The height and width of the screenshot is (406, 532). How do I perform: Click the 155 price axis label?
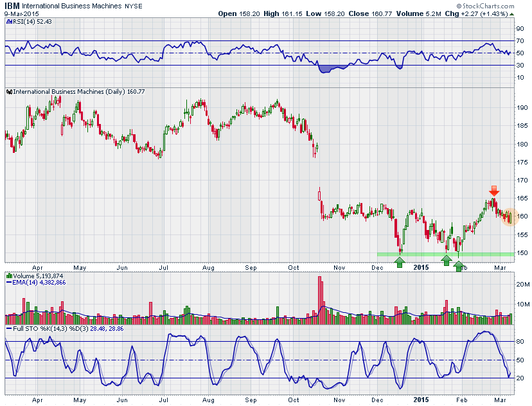click(x=522, y=234)
